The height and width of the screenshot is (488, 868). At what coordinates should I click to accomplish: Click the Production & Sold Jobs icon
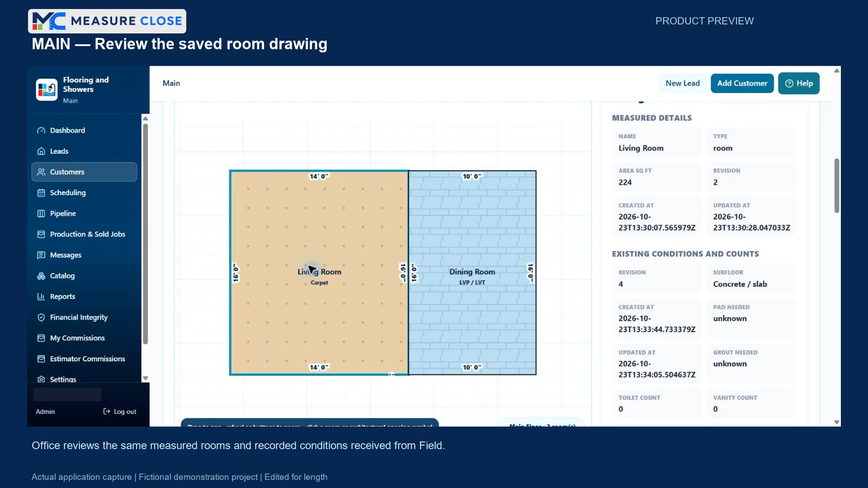click(41, 235)
